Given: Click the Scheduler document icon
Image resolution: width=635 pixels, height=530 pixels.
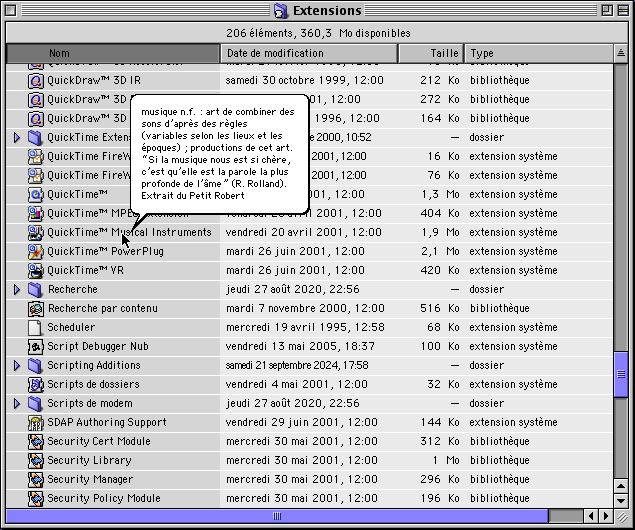Looking at the screenshot, I should point(36,328).
